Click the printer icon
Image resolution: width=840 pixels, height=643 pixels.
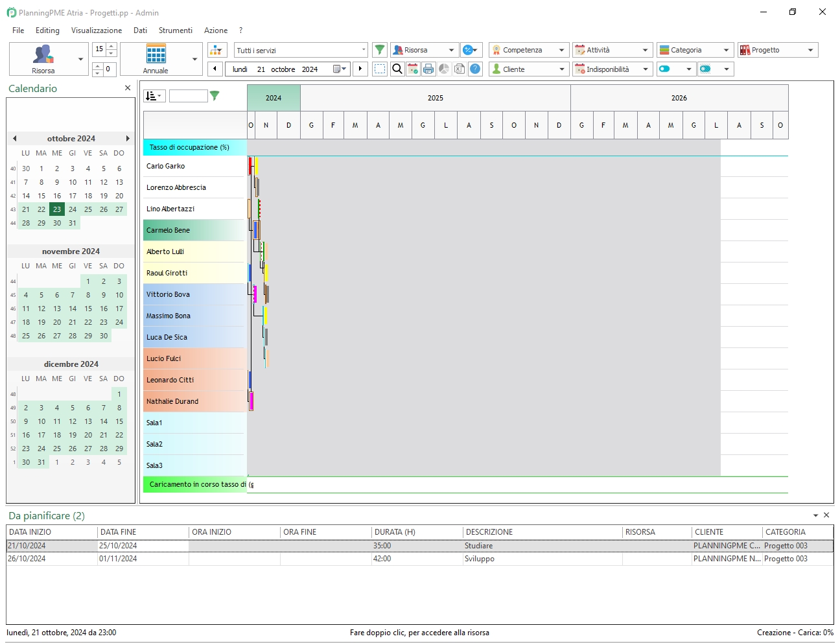(x=428, y=69)
